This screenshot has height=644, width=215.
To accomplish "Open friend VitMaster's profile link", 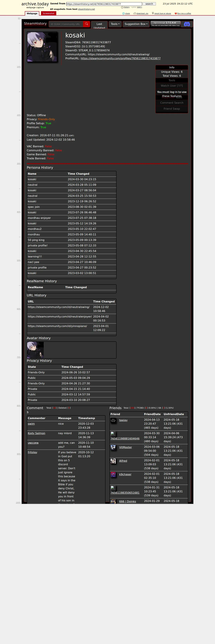I will click(125, 447).
